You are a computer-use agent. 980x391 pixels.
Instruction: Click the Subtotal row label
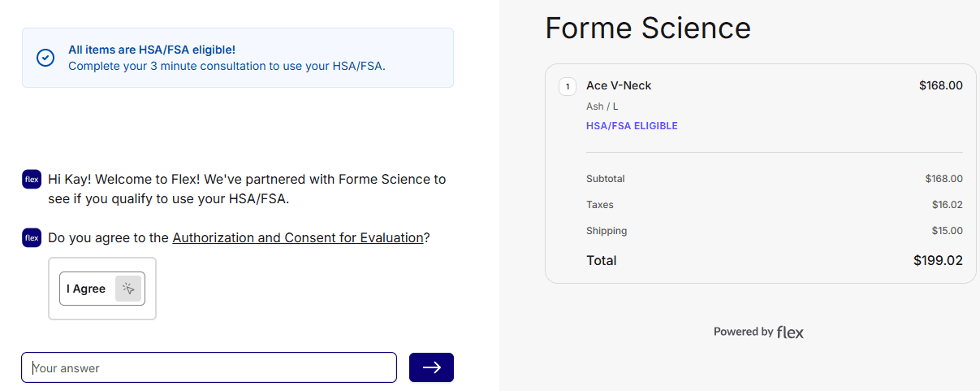(605, 179)
